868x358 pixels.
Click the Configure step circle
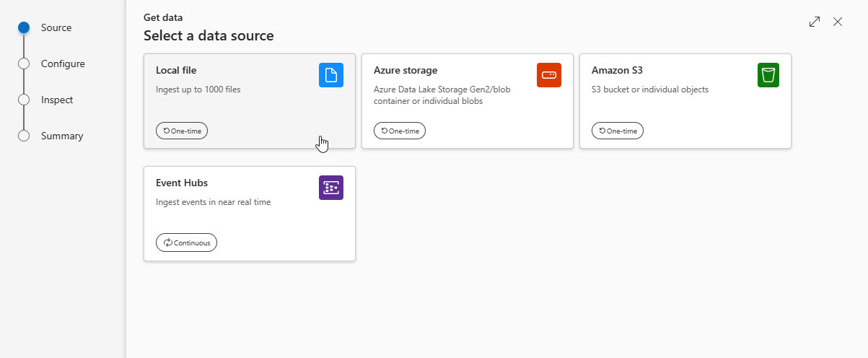coord(24,64)
